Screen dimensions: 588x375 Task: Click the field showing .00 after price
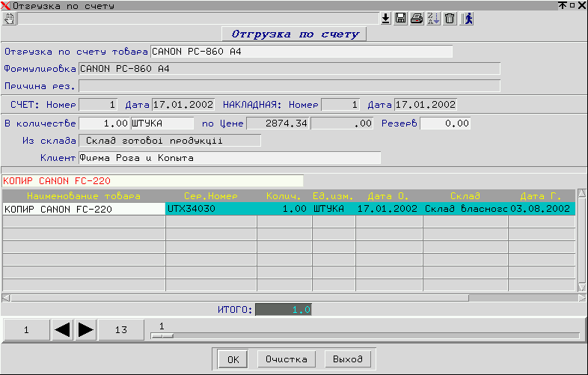click(x=342, y=123)
